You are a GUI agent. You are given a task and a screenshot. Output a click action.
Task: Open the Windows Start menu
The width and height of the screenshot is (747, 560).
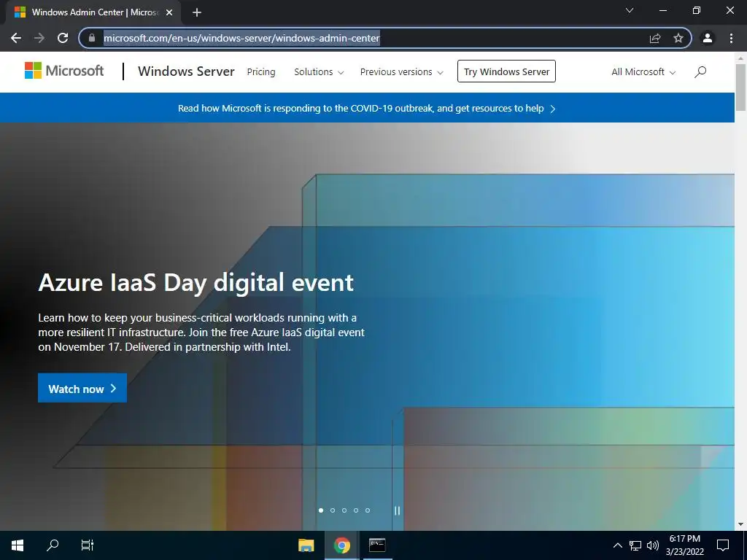(x=18, y=545)
